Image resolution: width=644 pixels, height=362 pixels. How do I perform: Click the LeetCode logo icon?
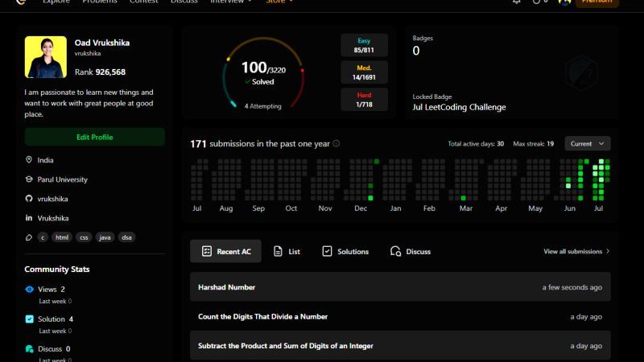(21, 2)
